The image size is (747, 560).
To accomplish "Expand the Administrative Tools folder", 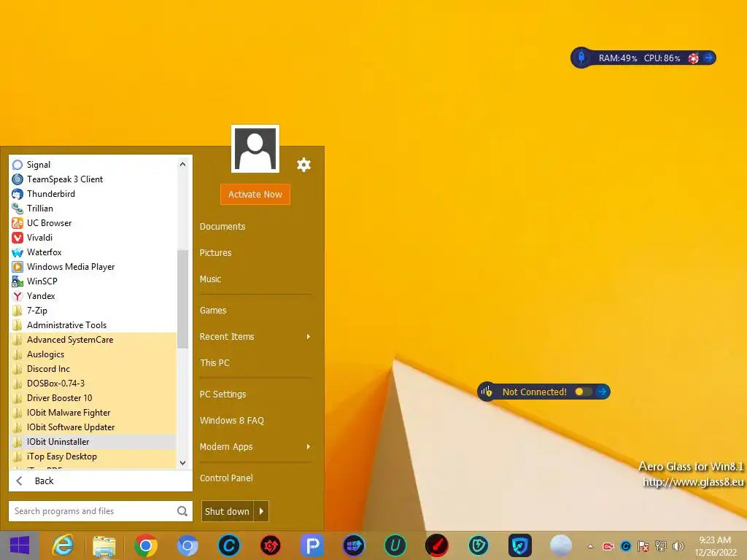I will [x=93, y=325].
